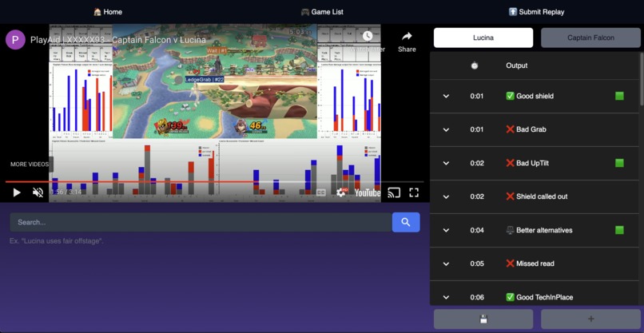Switch to the Captain Falcon tab
This screenshot has width=644, height=333.
(x=590, y=38)
